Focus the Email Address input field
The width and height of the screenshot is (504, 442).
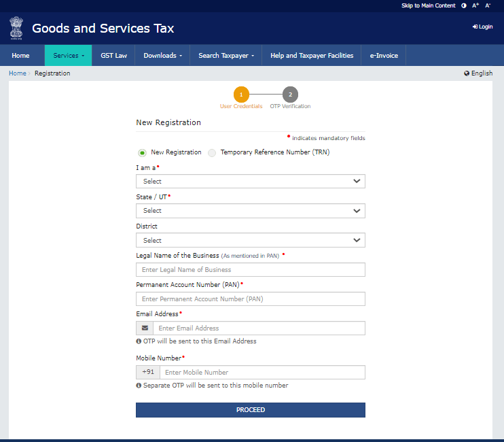(259, 328)
